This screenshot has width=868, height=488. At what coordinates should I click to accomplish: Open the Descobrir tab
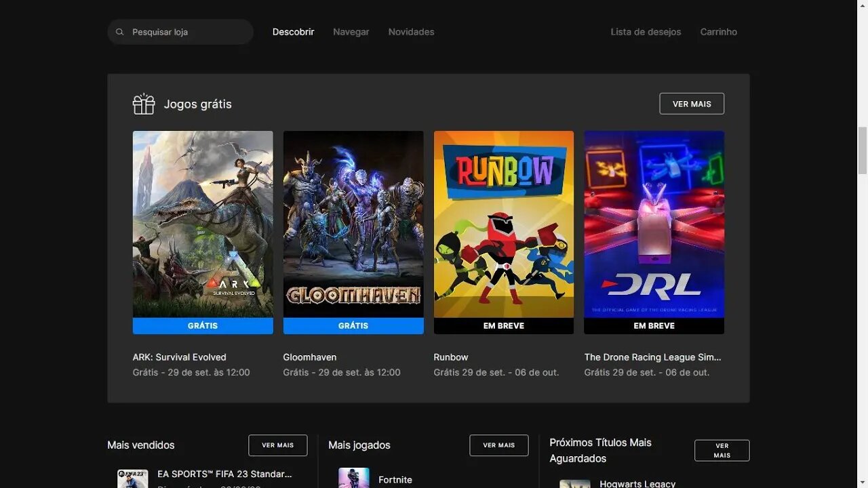(293, 32)
